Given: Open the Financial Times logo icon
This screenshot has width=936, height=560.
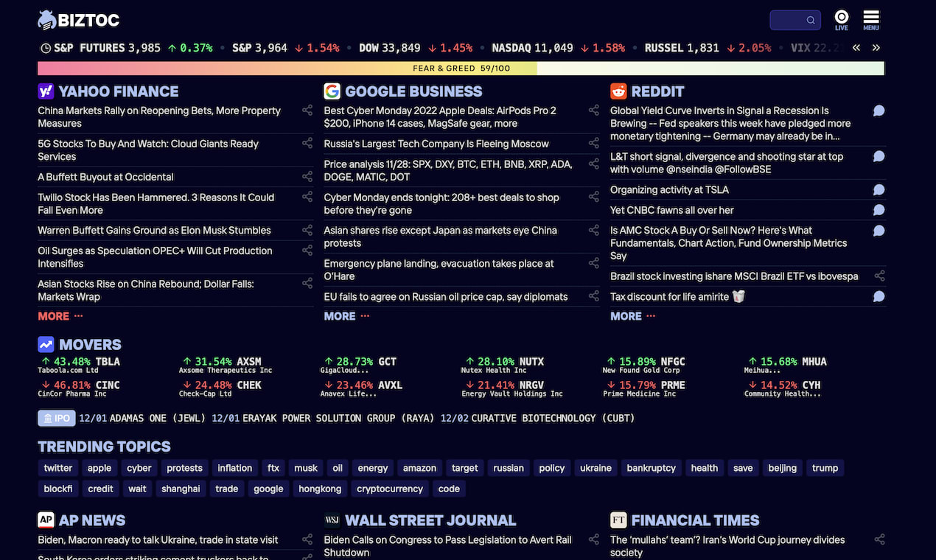Looking at the screenshot, I should click(618, 520).
